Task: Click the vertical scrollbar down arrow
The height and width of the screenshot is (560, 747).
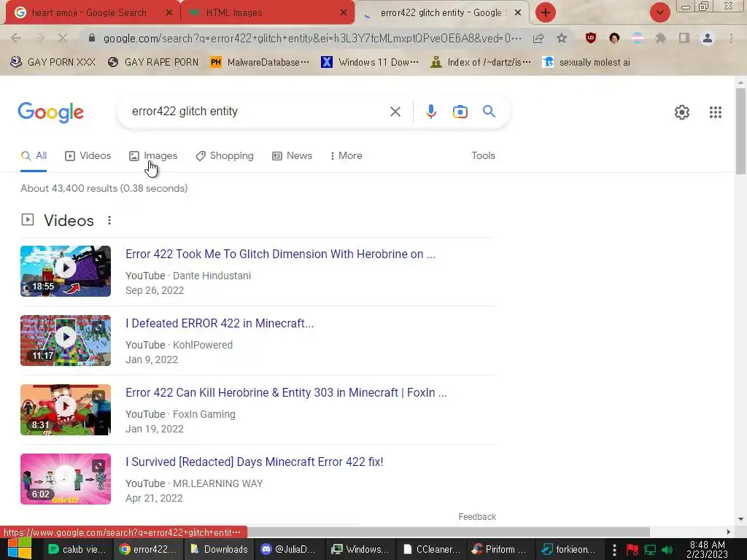Action: pos(740,519)
